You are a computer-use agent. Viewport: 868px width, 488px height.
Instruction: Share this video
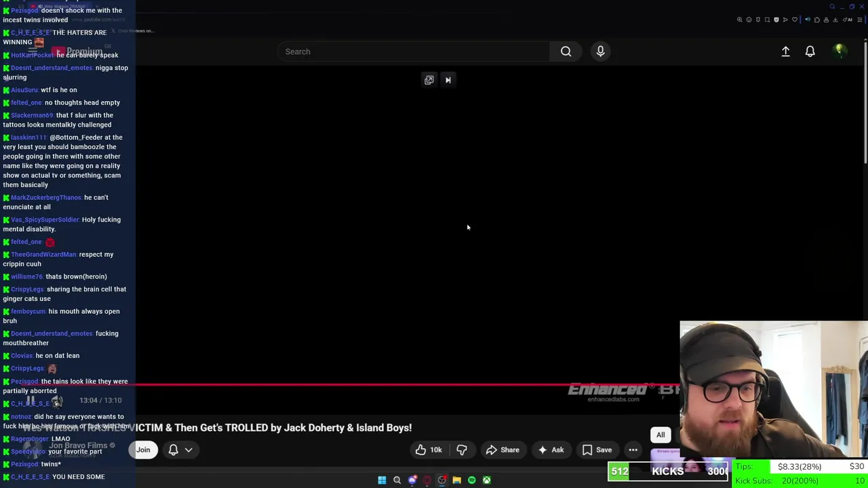pyautogui.click(x=502, y=450)
